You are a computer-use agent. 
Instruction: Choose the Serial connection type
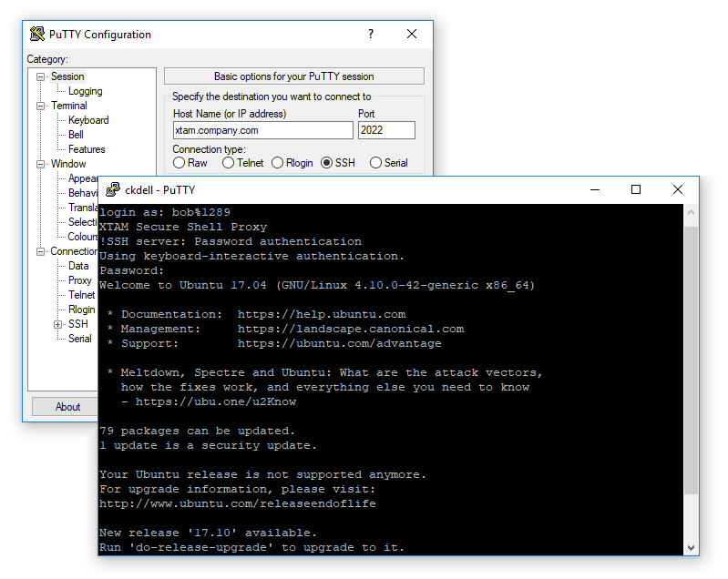(x=376, y=163)
